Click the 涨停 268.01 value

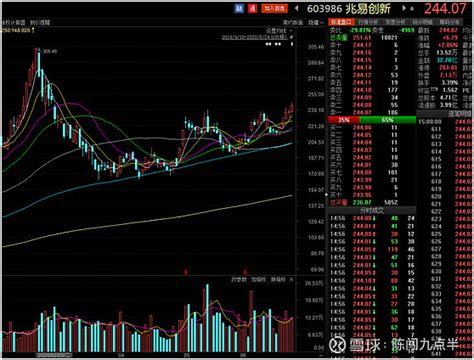point(448,68)
